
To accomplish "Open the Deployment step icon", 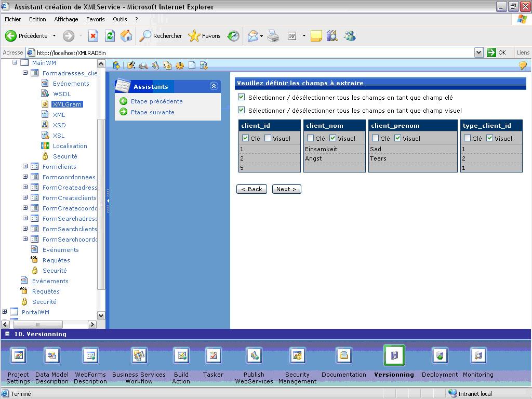I will [x=440, y=356].
